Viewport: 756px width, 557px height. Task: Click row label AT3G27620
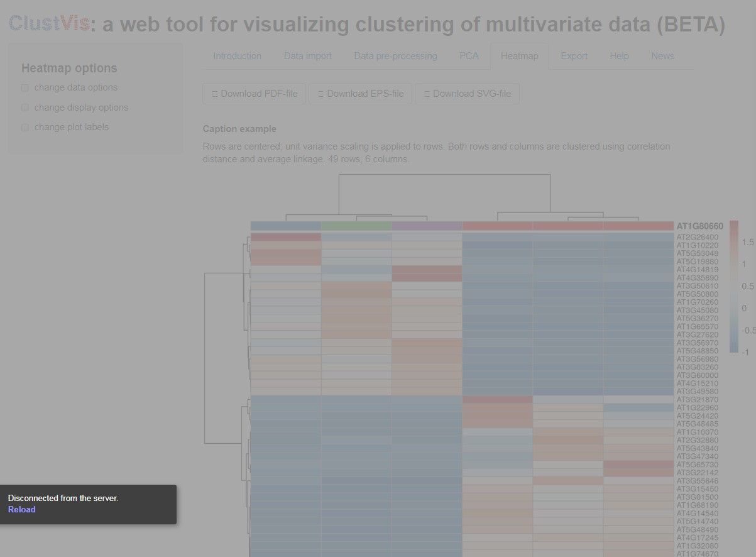pos(697,335)
